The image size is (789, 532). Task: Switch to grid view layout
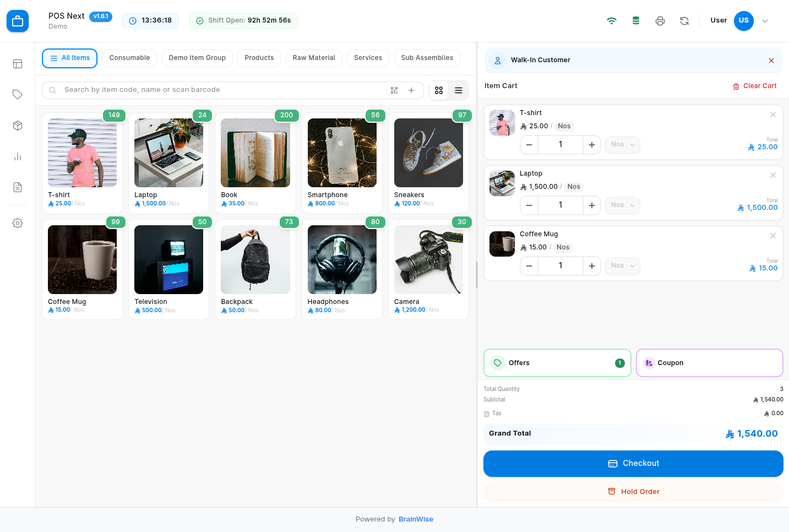coord(439,90)
